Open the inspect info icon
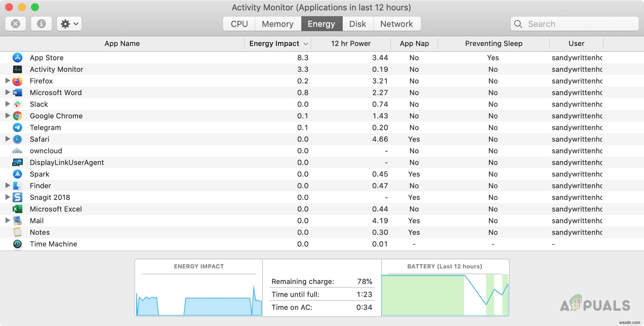Screen dimensions: 644x326 [x=41, y=24]
